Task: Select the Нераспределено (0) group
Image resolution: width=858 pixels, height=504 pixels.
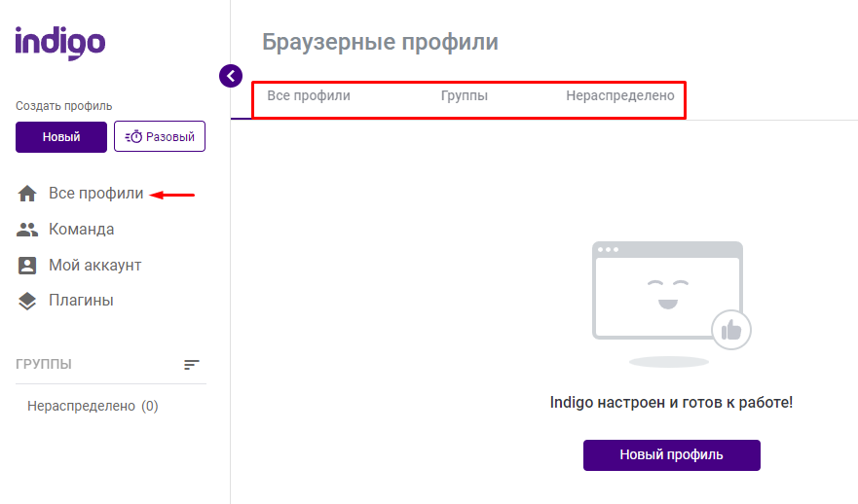Action: (93, 406)
